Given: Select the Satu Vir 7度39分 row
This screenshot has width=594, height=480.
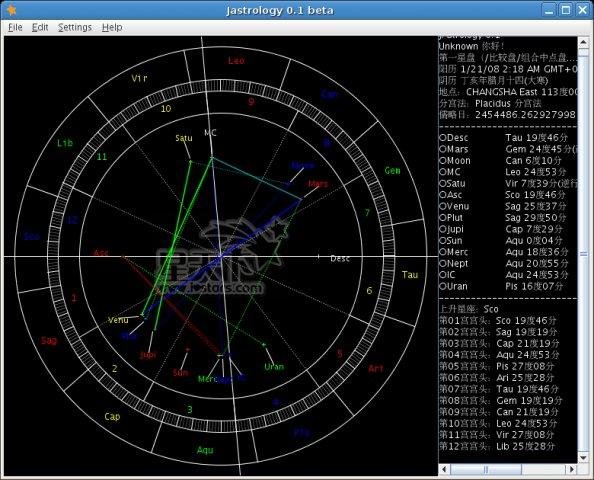Looking at the screenshot, I should click(508, 183).
